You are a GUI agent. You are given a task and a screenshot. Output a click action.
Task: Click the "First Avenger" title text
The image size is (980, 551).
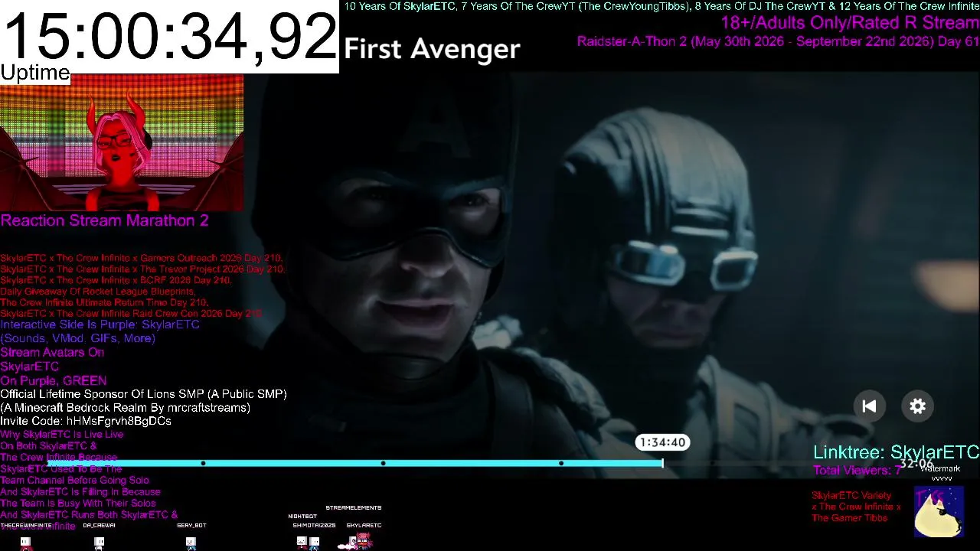coord(432,50)
